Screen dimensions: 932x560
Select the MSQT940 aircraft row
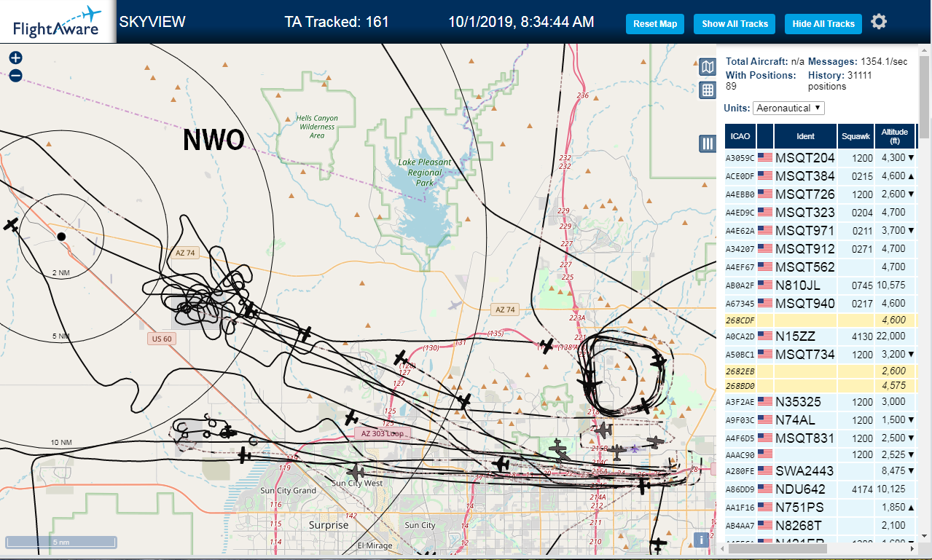[x=820, y=303]
